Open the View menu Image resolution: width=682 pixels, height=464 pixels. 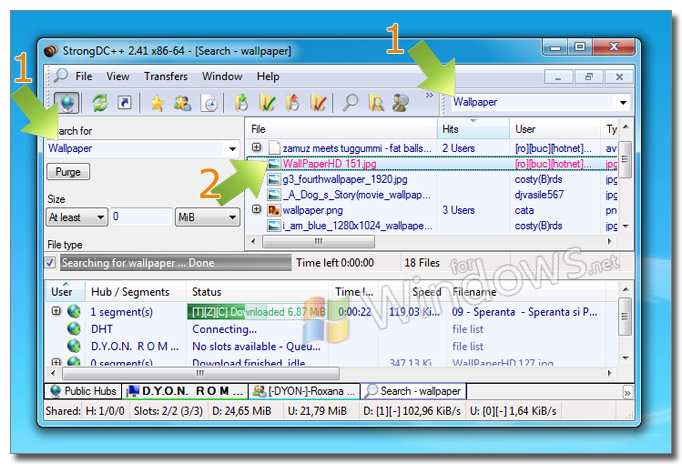(x=117, y=77)
